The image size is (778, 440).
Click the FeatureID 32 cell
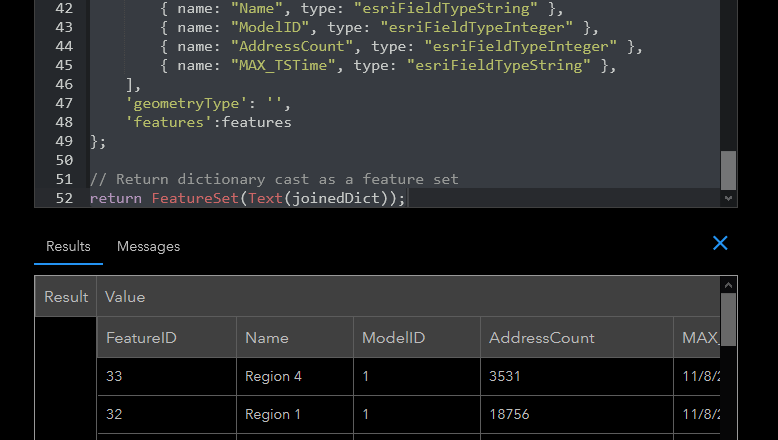click(x=116, y=414)
